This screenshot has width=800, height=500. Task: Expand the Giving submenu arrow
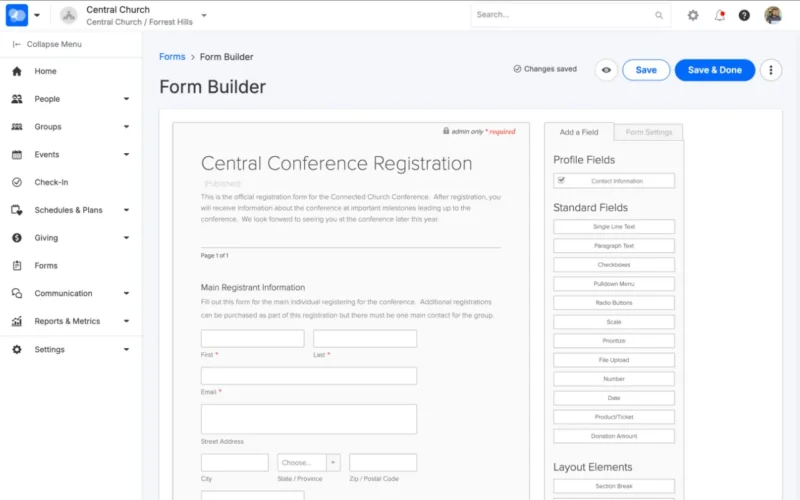tap(126, 238)
